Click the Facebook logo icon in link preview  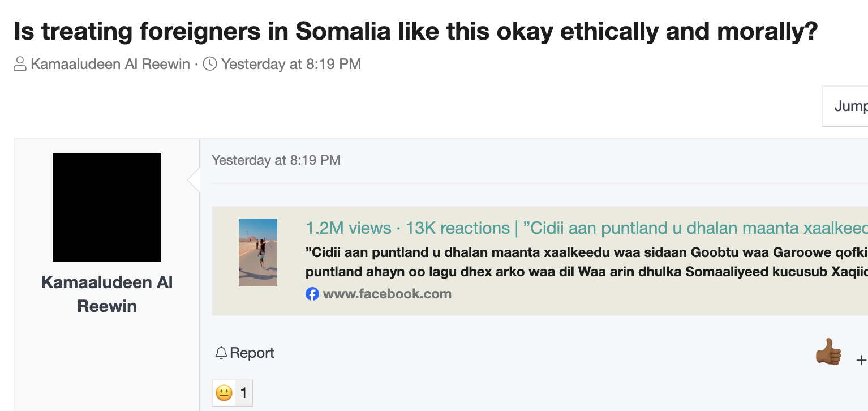pyautogui.click(x=312, y=294)
